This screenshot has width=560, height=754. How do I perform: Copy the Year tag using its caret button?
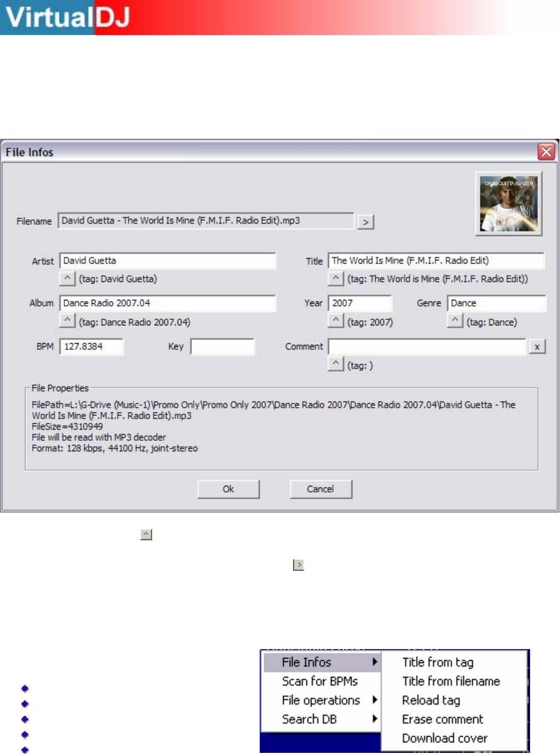click(336, 320)
